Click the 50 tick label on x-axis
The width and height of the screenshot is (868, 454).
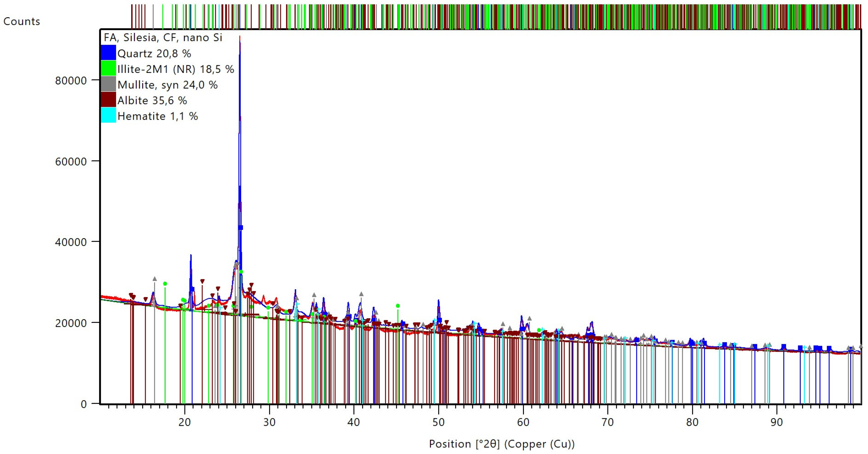[x=438, y=422]
